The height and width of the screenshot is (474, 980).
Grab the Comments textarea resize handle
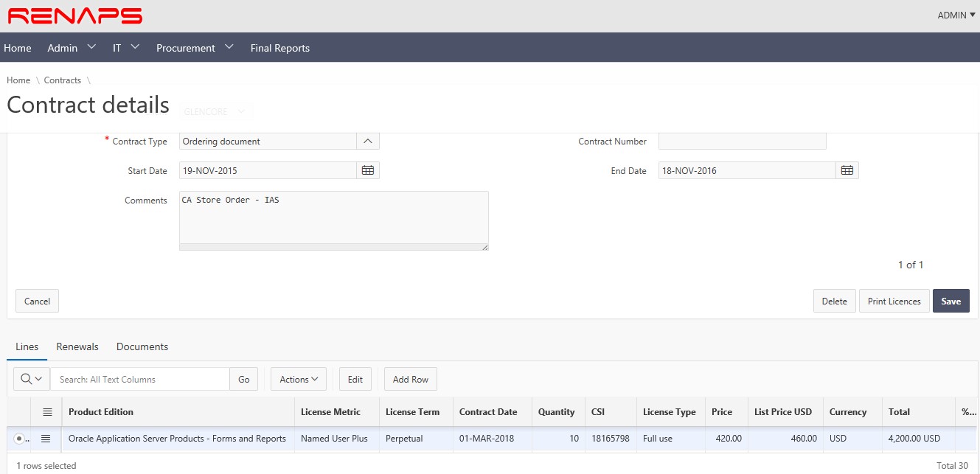tap(484, 247)
